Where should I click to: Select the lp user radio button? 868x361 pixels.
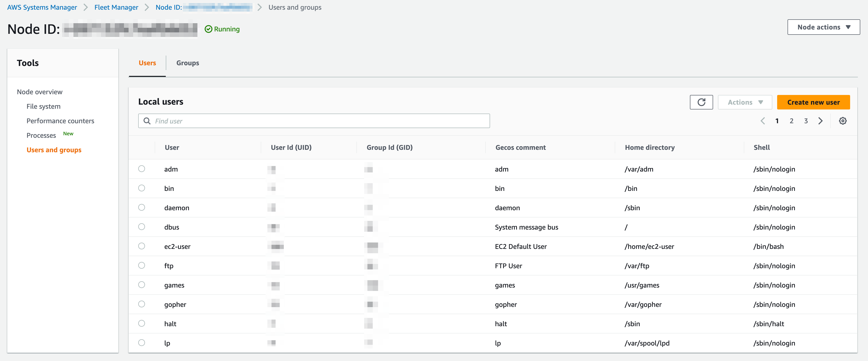(x=142, y=343)
